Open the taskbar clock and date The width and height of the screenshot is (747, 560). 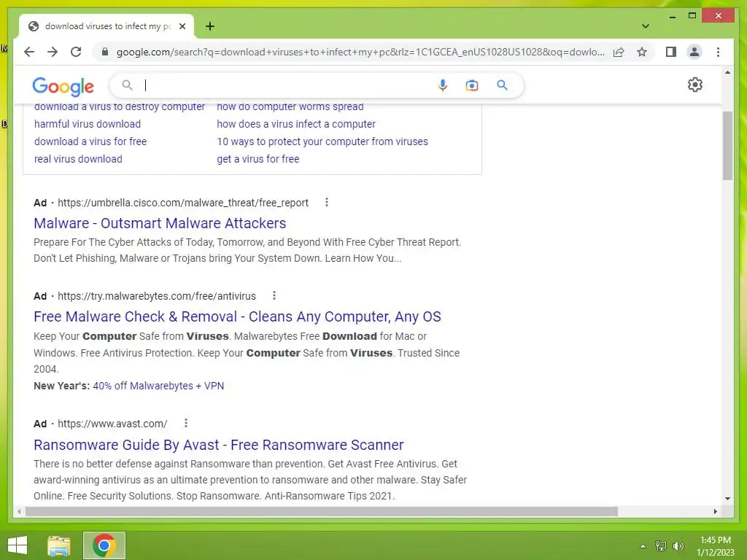pos(716,546)
